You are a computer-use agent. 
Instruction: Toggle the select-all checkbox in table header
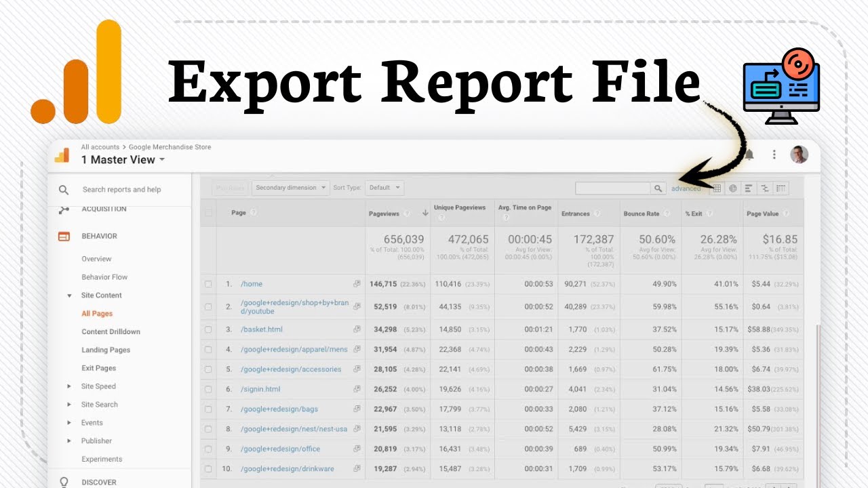[x=208, y=213]
